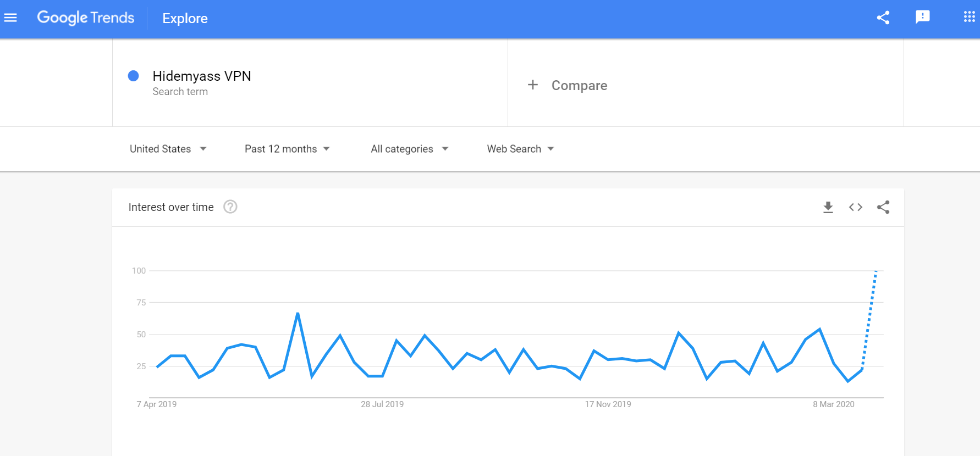The width and height of the screenshot is (980, 456).
Task: Expand the United States region dropdown
Action: (x=168, y=149)
